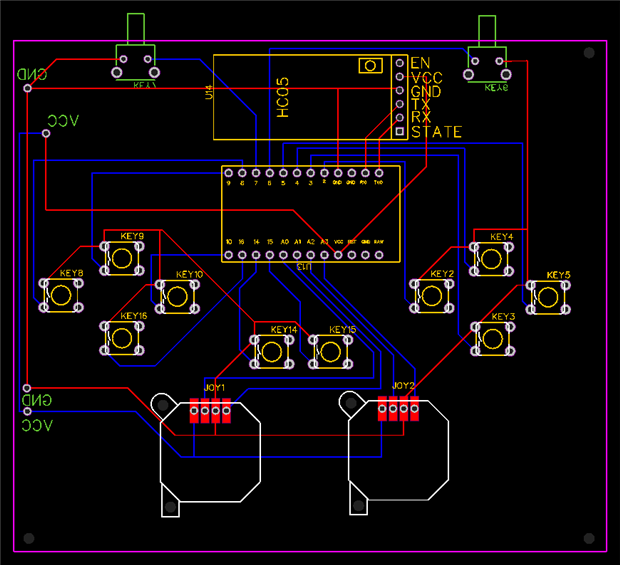Click the top-right mounting hole
620x565 pixels.
point(589,53)
